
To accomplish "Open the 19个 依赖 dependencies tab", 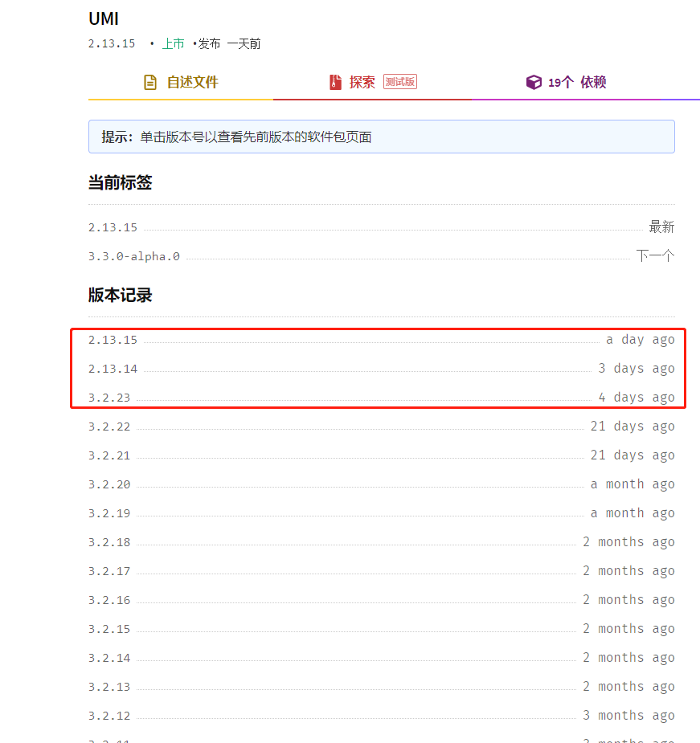I will (566, 83).
